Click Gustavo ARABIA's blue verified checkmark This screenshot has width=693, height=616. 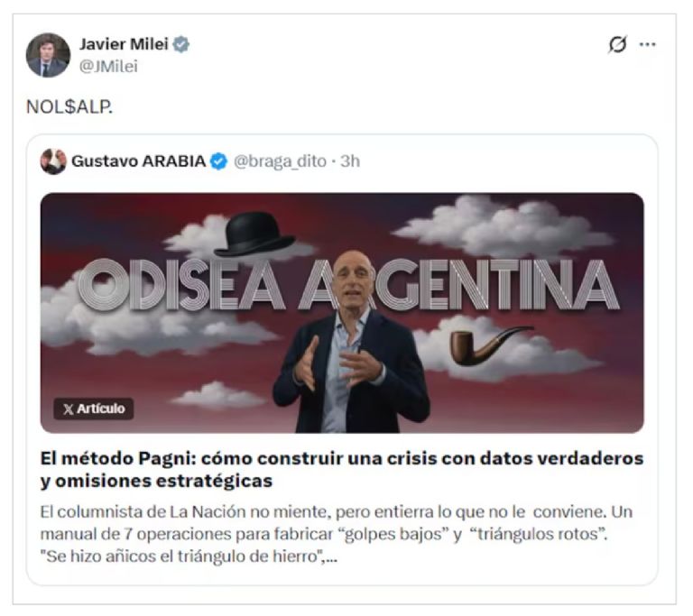point(218,161)
